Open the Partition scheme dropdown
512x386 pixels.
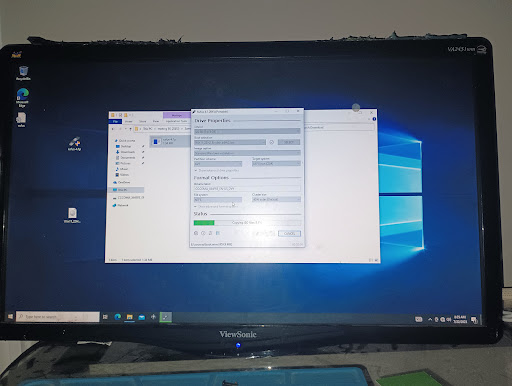click(x=218, y=164)
